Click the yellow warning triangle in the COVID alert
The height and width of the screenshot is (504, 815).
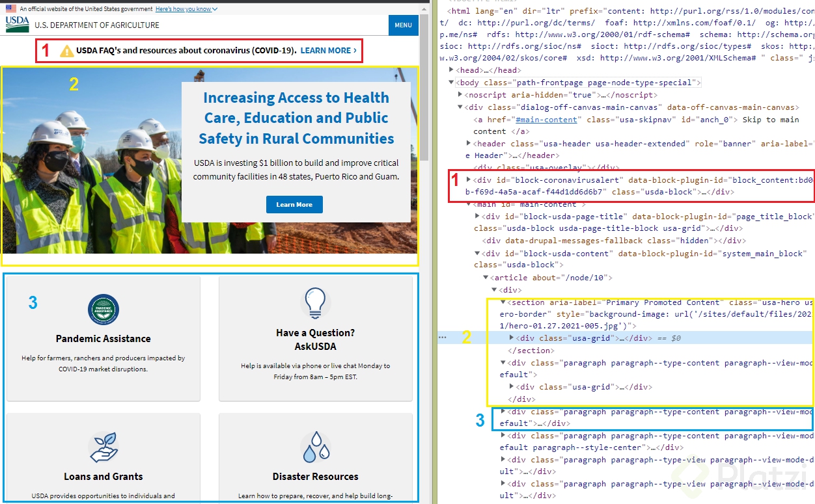67,51
